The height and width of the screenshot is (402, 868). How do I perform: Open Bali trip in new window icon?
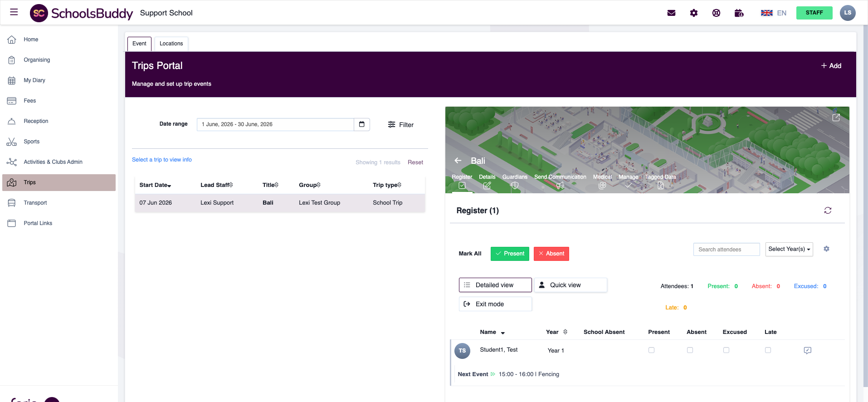pyautogui.click(x=836, y=118)
